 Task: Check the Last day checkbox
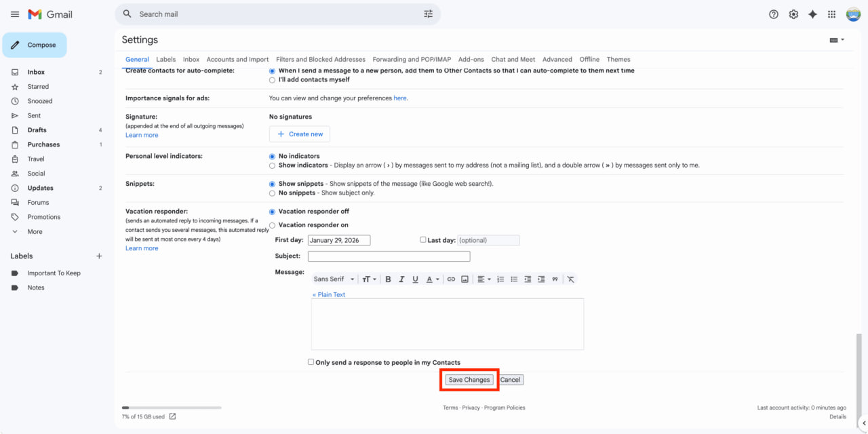423,239
